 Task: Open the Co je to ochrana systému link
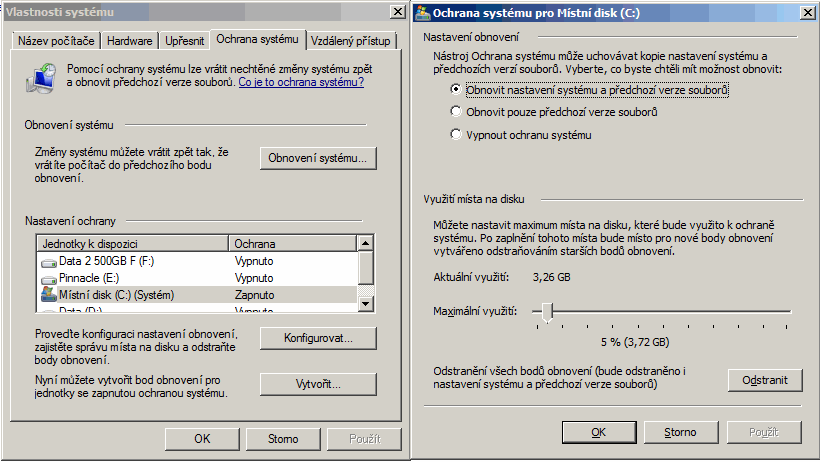[x=301, y=82]
